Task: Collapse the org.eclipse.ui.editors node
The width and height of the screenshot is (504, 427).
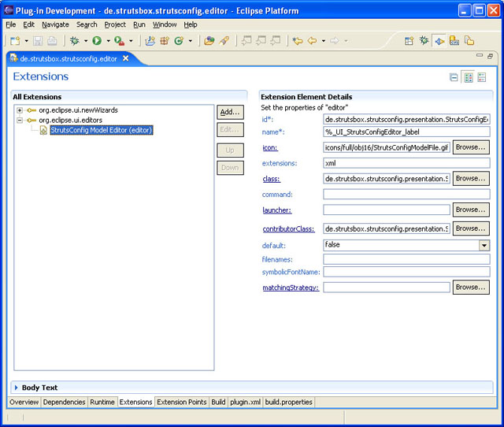Action: tap(20, 121)
